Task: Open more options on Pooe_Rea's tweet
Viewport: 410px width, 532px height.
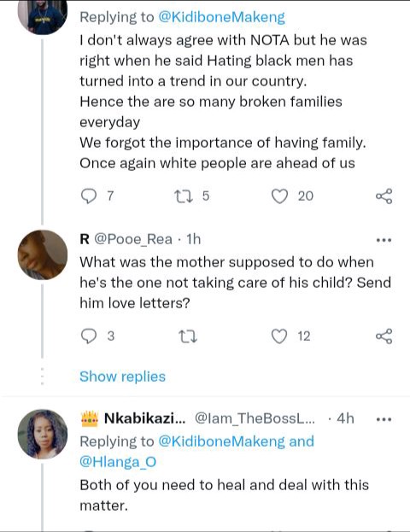Action: 384,240
